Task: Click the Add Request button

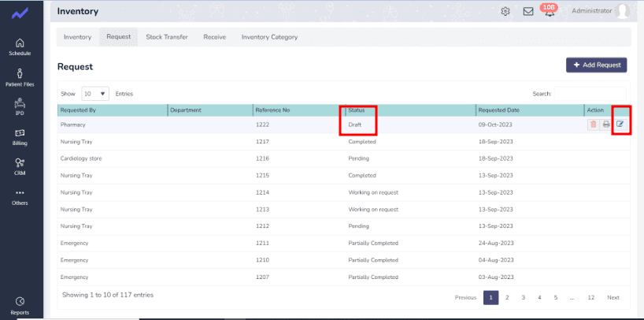Action: coord(596,65)
